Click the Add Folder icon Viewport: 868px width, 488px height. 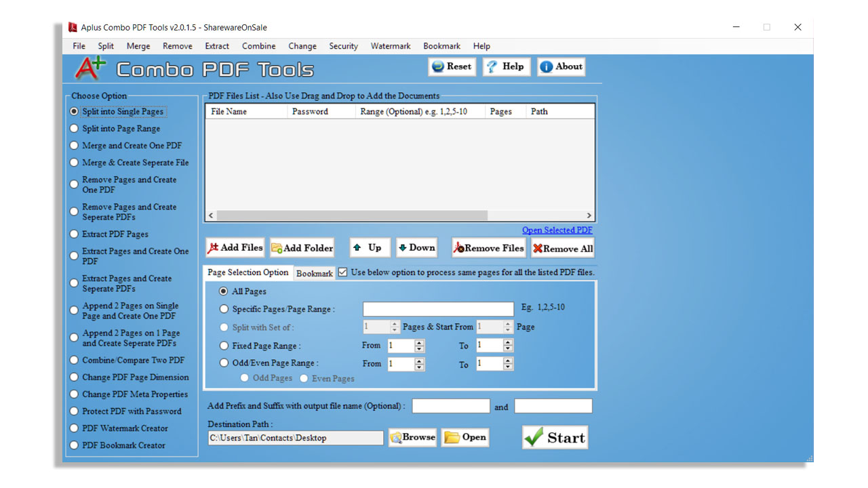(275, 247)
